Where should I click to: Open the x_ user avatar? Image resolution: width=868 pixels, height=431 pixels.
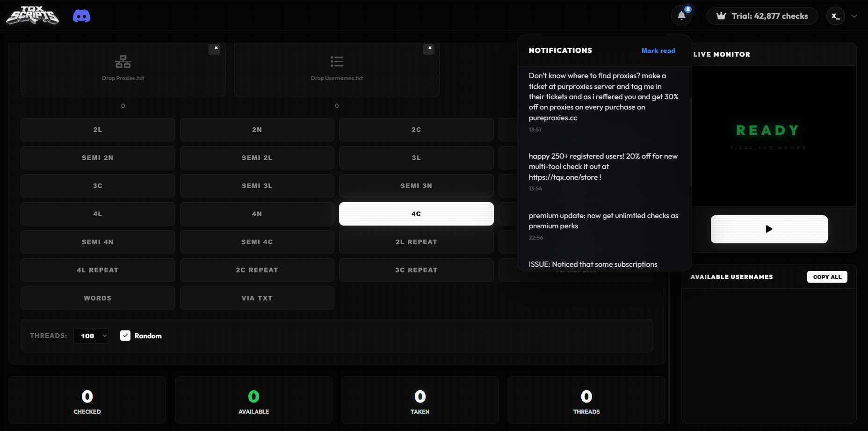[x=835, y=16]
